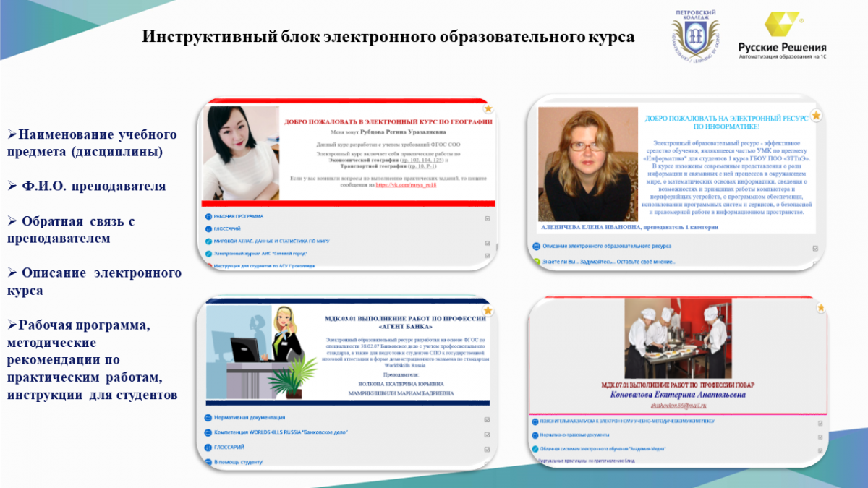Click the icon beside Нормативная документация
This screenshot has width=868, height=488.
(208, 417)
